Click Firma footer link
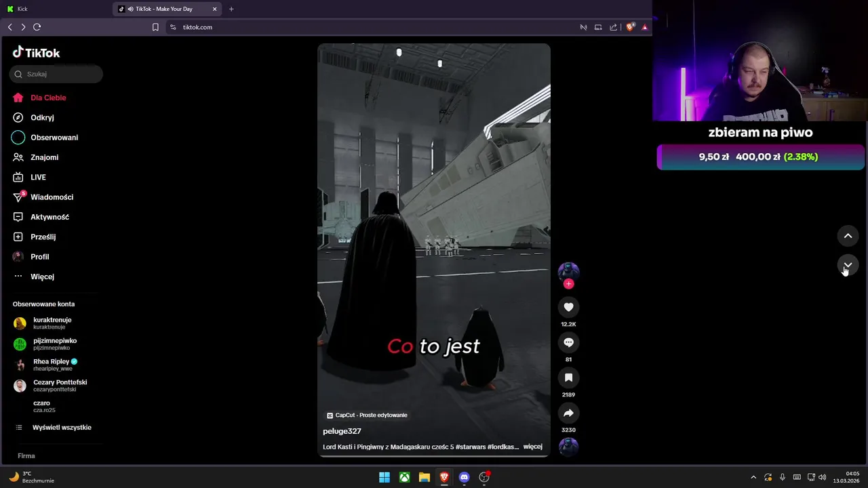The height and width of the screenshot is (488, 868). tap(26, 456)
